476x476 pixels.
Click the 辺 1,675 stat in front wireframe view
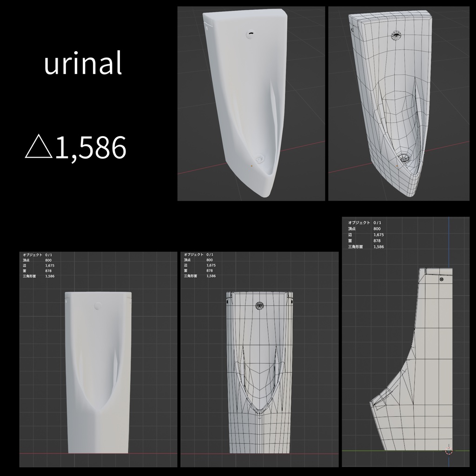click(200, 265)
